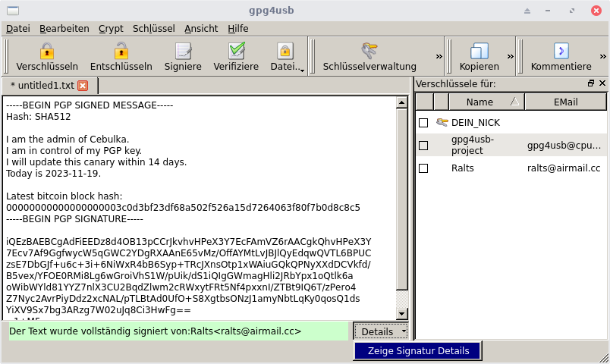Viewport: 610px width, 364px height.
Task: Select the Ralts key name
Action: pyautogui.click(x=463, y=168)
